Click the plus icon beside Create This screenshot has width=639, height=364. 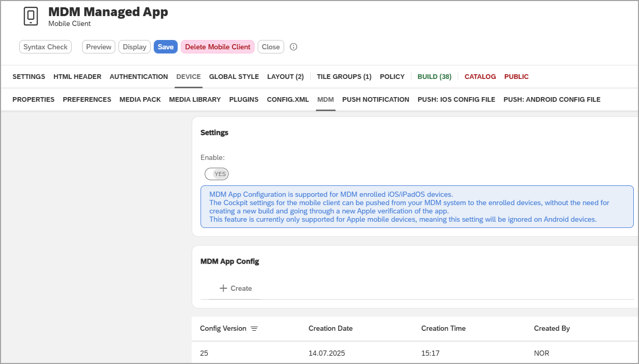click(x=222, y=288)
